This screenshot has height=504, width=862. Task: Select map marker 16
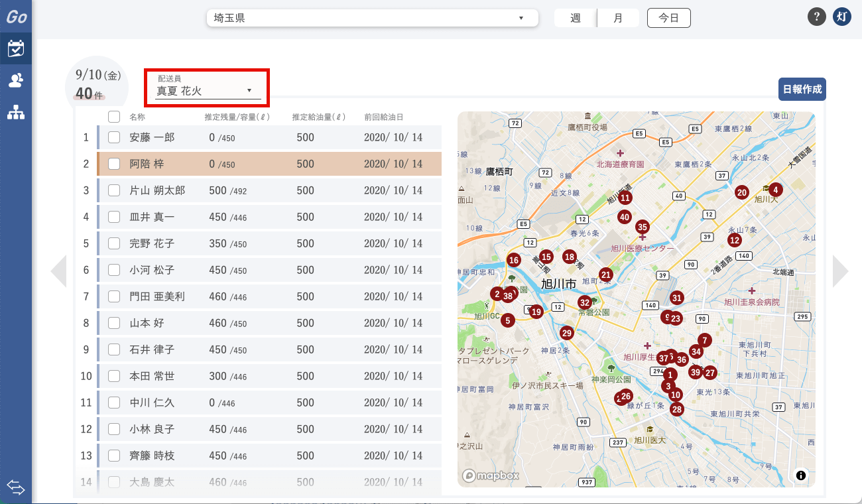coord(513,260)
